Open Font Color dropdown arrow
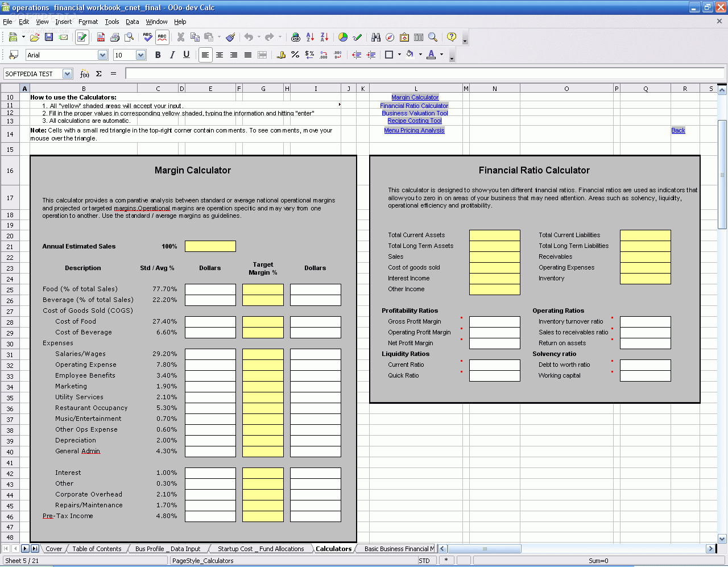 point(441,55)
